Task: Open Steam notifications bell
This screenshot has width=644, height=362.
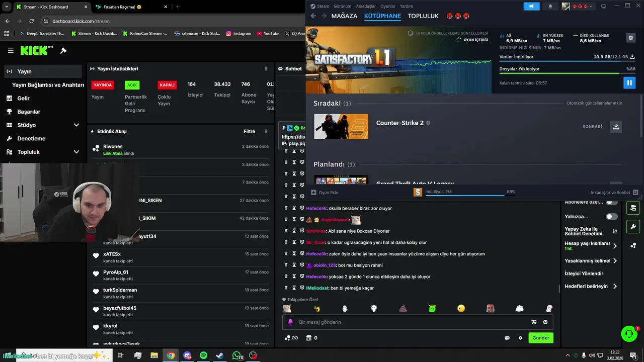Action: click(x=550, y=6)
